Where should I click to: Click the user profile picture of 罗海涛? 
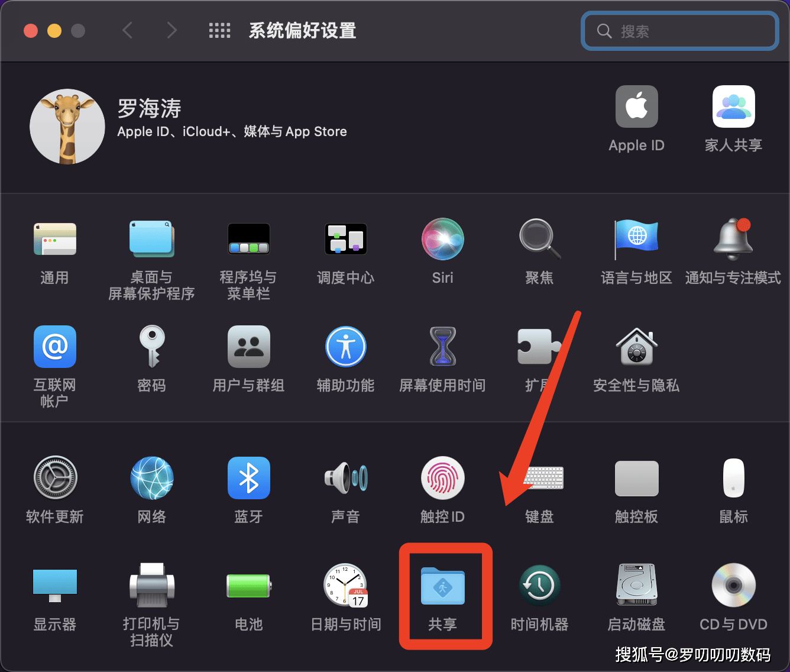coord(67,126)
